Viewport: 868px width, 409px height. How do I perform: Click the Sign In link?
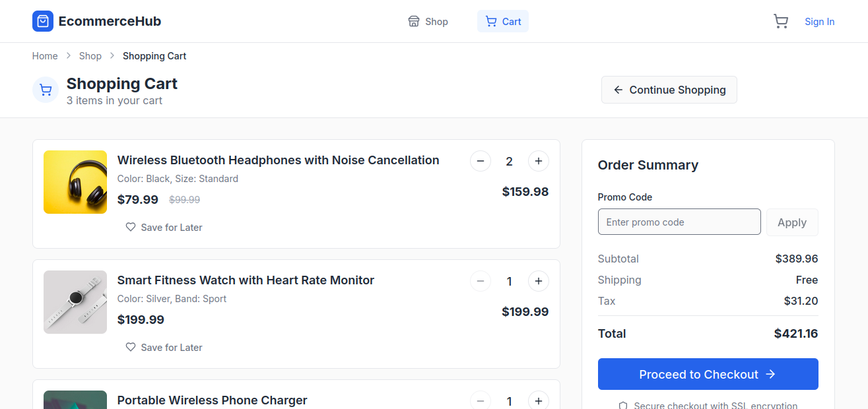tap(819, 22)
